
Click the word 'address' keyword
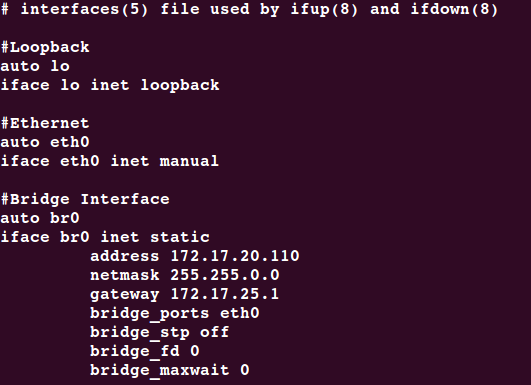tap(125, 256)
